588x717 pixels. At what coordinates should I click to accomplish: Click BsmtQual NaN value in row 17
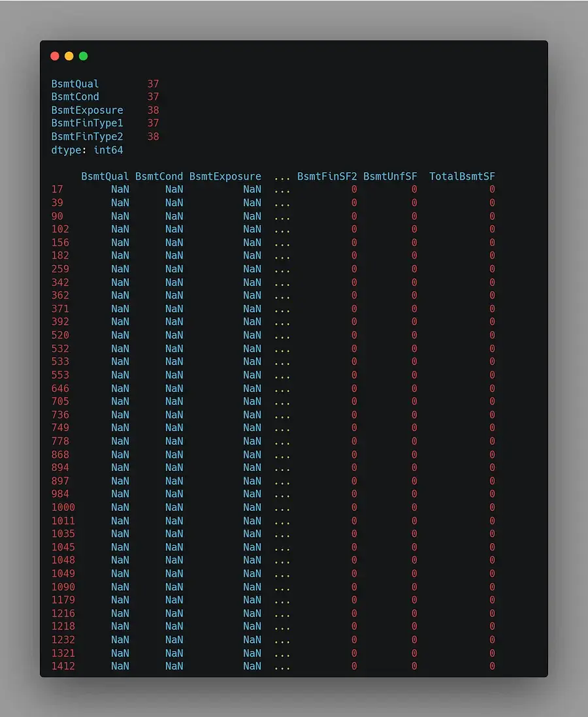point(120,189)
